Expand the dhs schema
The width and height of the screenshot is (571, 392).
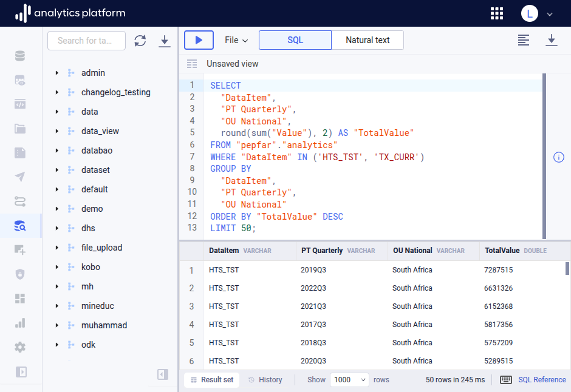(x=57, y=228)
